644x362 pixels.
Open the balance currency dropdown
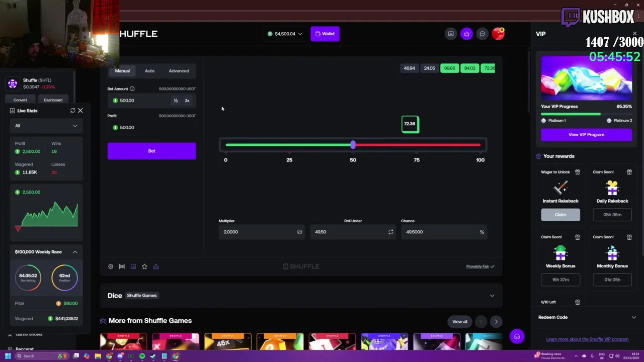(285, 34)
